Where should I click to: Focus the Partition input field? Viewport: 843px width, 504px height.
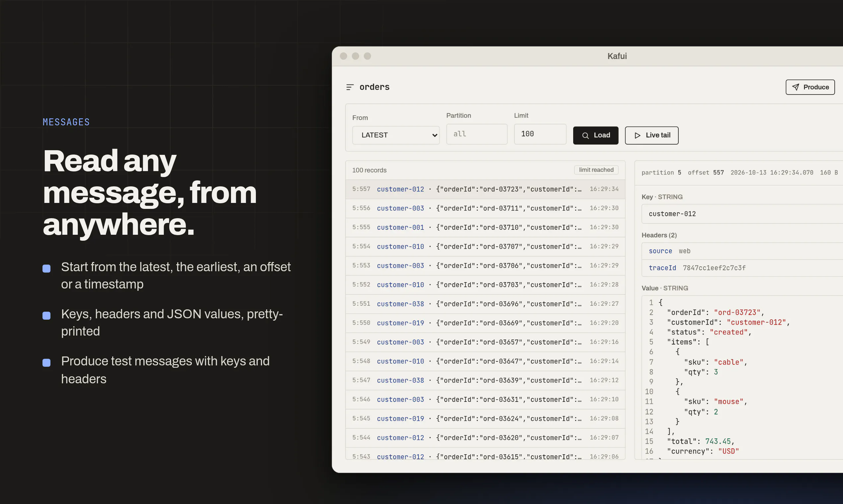477,134
